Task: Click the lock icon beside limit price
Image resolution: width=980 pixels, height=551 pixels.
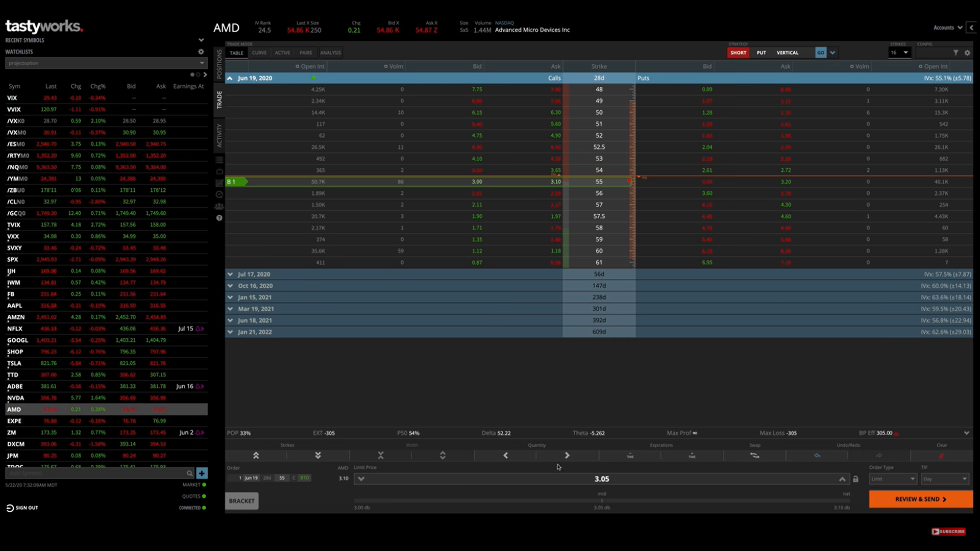Action: coord(855,479)
